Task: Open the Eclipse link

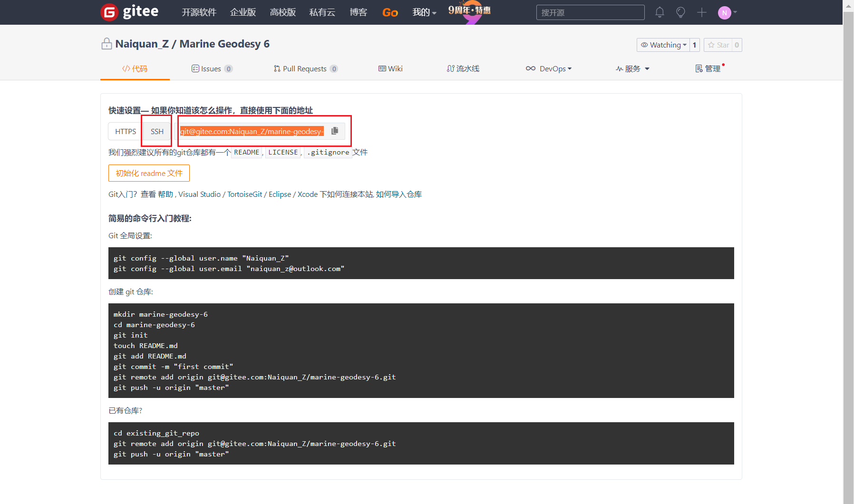Action: pyautogui.click(x=280, y=194)
